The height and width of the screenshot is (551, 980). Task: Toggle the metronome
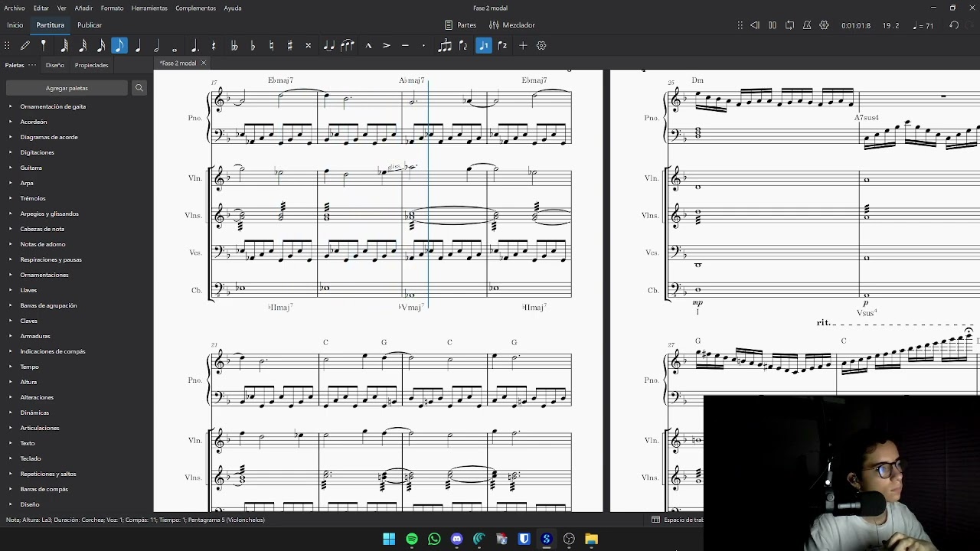[x=807, y=25]
